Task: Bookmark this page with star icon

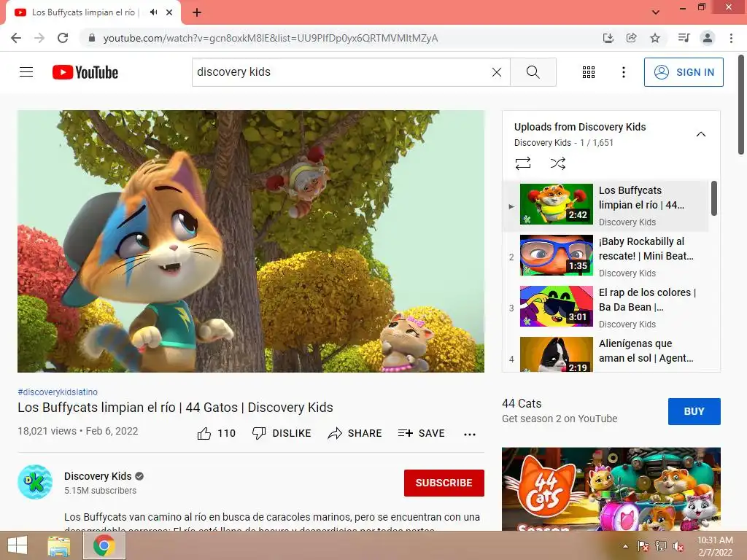Action: click(x=655, y=38)
